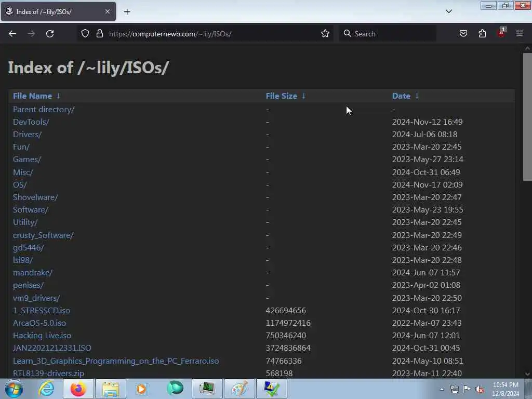Download 1_STRESSCD.iso
532x399 pixels.
tap(42, 311)
